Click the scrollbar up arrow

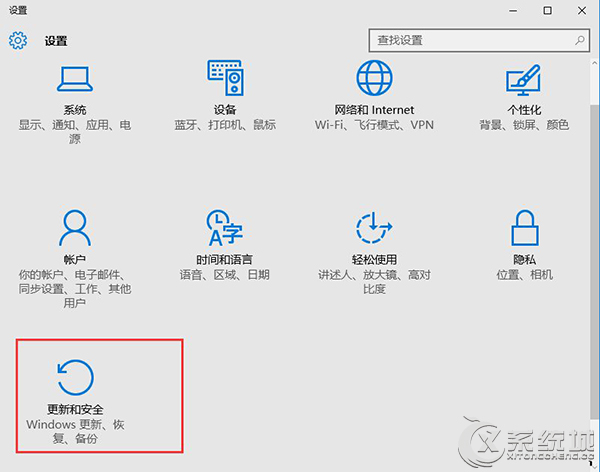coord(595,63)
